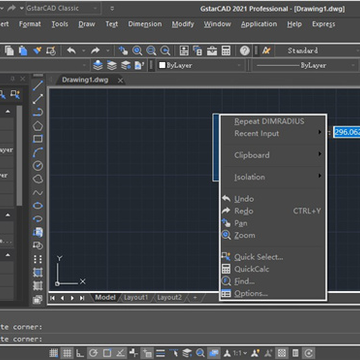Viewport: 360px width, 360px height.
Task: Toggle Grid display in status bar
Action: [x=67, y=353]
